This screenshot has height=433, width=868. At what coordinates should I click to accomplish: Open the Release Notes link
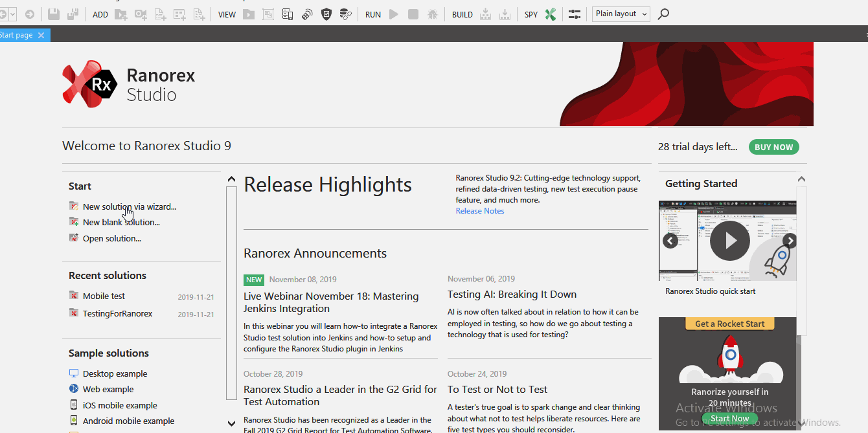click(x=479, y=211)
